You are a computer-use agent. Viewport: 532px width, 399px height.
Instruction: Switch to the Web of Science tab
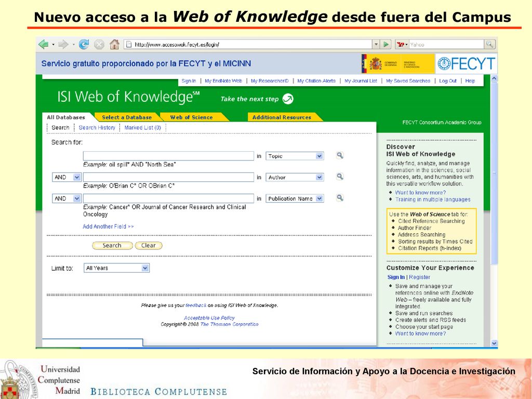(191, 117)
